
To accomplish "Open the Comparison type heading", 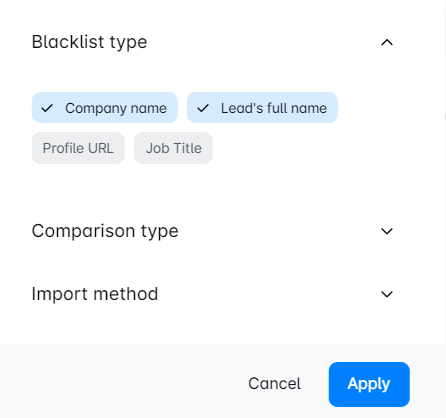I will pos(105,231).
